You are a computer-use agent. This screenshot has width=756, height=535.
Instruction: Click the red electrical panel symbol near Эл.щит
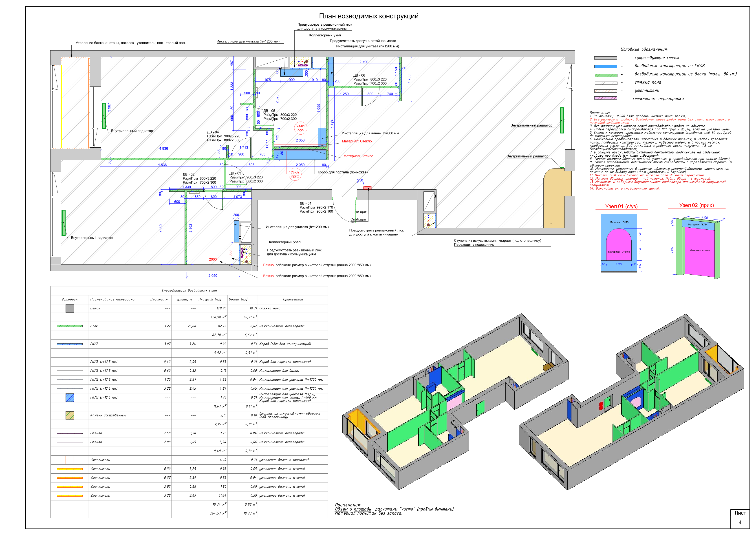tap(367, 188)
